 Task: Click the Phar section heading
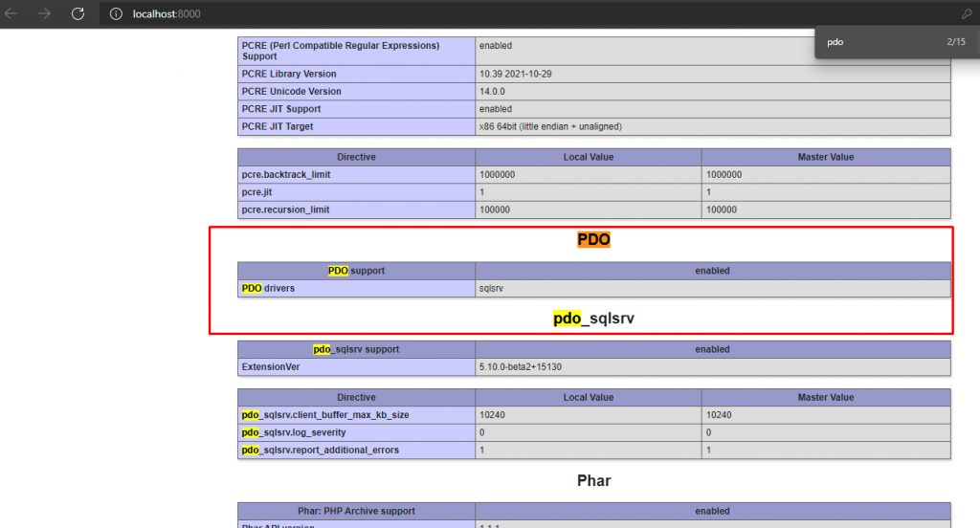593,480
